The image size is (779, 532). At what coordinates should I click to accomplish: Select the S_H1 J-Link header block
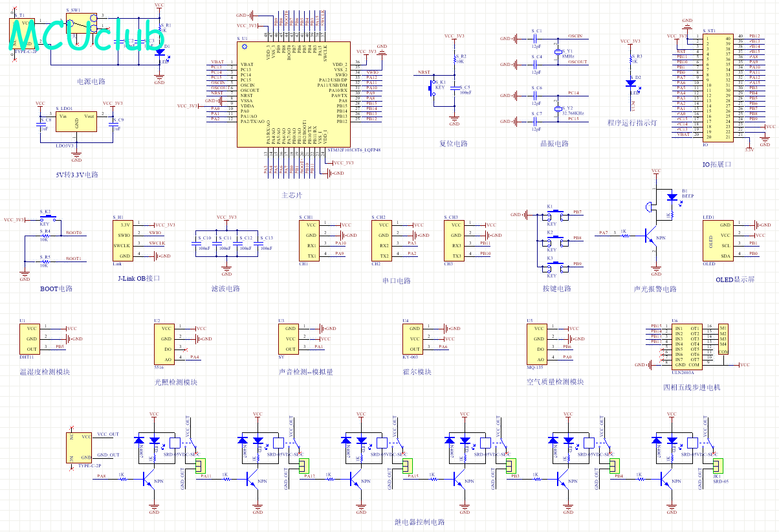point(122,240)
